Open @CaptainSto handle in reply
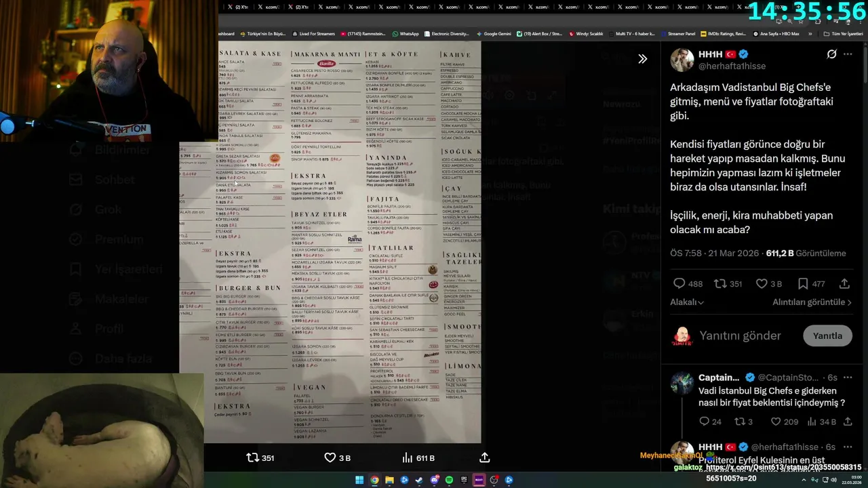The image size is (868, 488). pyautogui.click(x=788, y=378)
